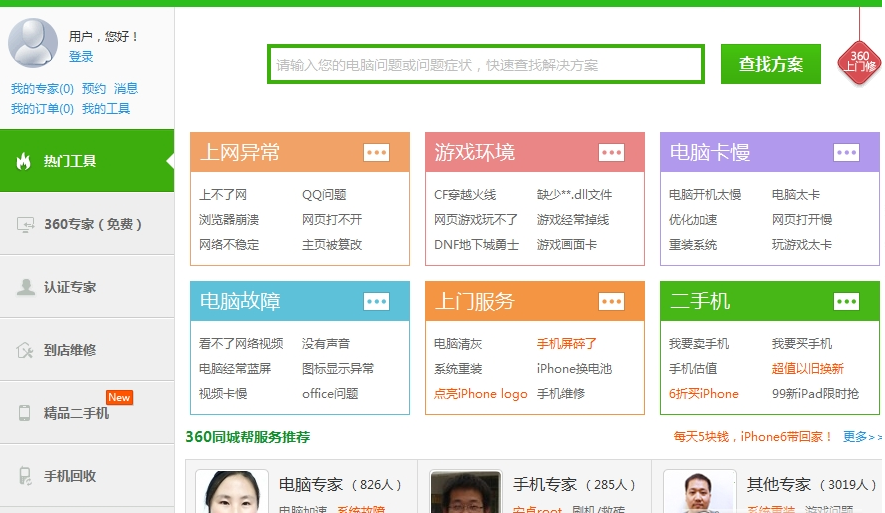Open the 更多>> link on the right
885x513 pixels.
point(862,437)
